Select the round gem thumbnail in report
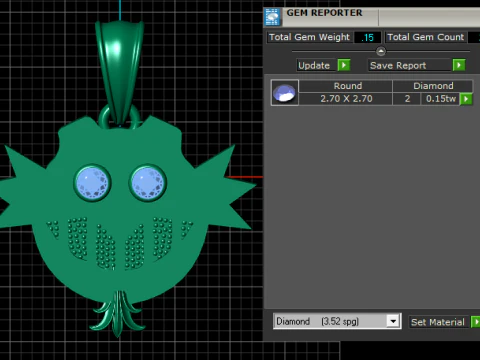 click(x=284, y=93)
